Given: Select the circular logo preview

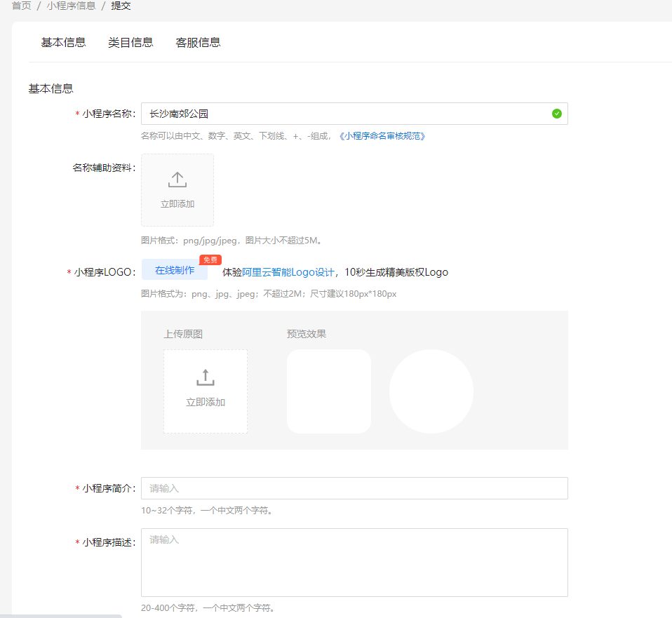Looking at the screenshot, I should pyautogui.click(x=431, y=391).
